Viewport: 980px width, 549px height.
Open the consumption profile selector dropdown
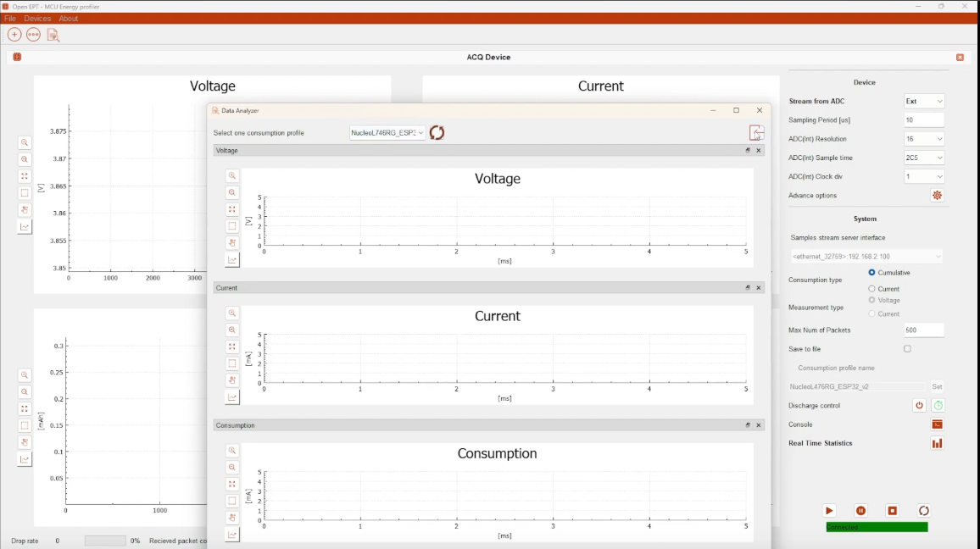386,132
